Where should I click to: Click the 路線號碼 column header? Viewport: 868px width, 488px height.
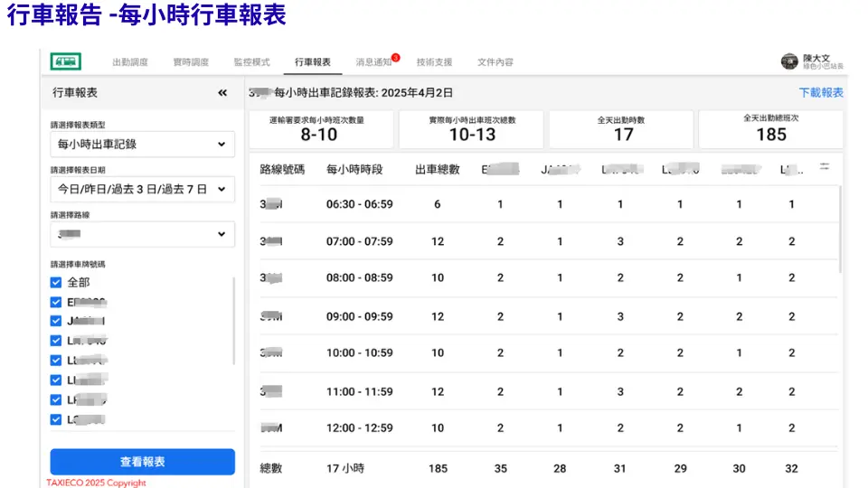coord(282,169)
